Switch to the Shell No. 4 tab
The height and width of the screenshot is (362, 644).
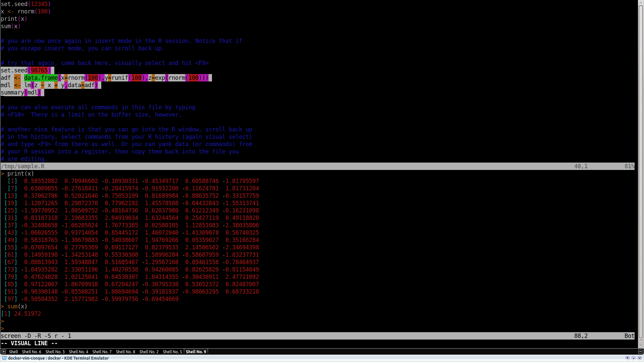pyautogui.click(x=78, y=352)
